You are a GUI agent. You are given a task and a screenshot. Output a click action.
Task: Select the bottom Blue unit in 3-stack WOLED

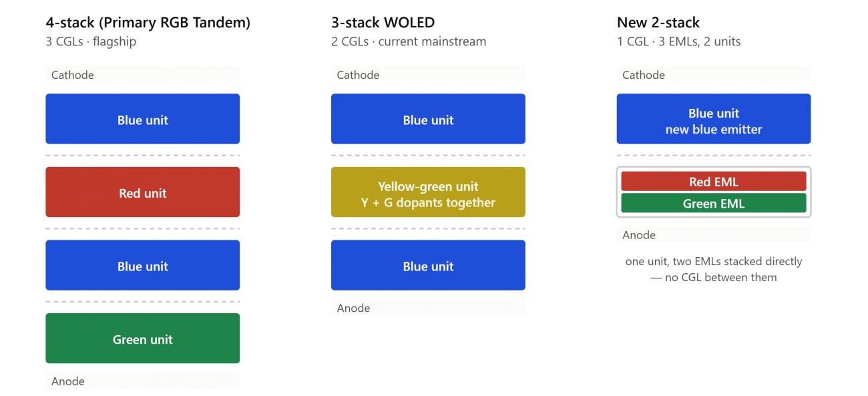[428, 265]
